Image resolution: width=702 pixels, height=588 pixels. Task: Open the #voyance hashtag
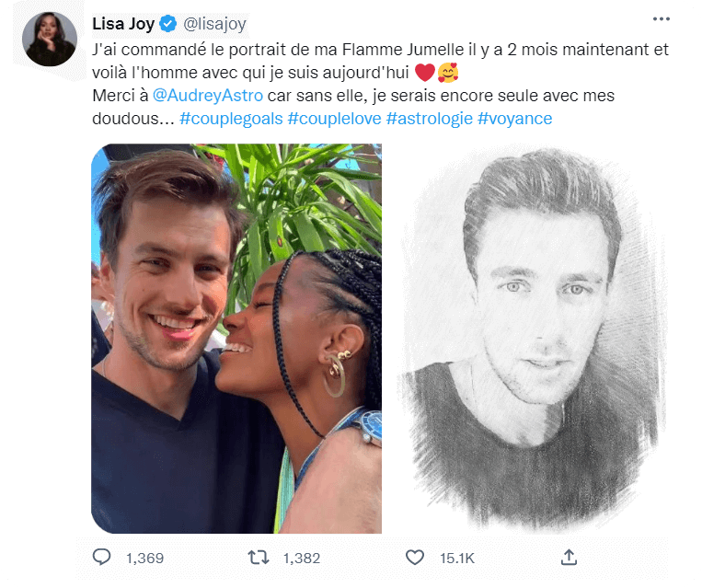click(x=515, y=119)
